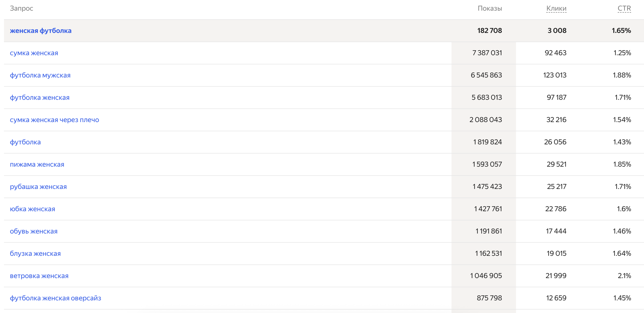644x313 pixels.
Task: Select 'сумка женская через плечо' query
Action: click(54, 120)
